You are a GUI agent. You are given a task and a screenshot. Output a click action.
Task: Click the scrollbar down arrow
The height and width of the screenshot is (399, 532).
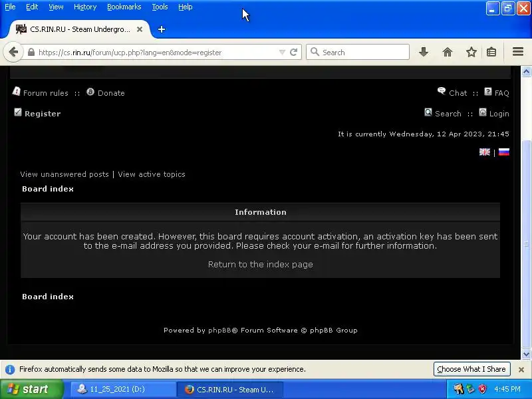point(526,354)
